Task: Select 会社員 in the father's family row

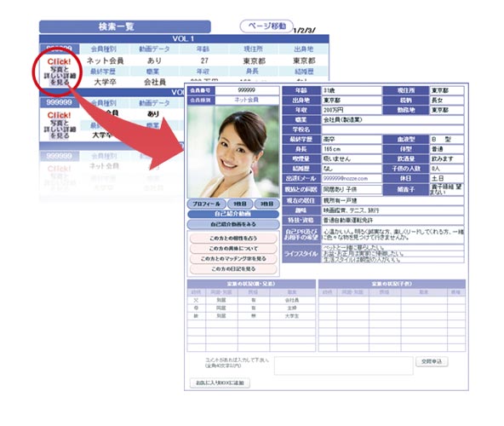Action: 292,300
